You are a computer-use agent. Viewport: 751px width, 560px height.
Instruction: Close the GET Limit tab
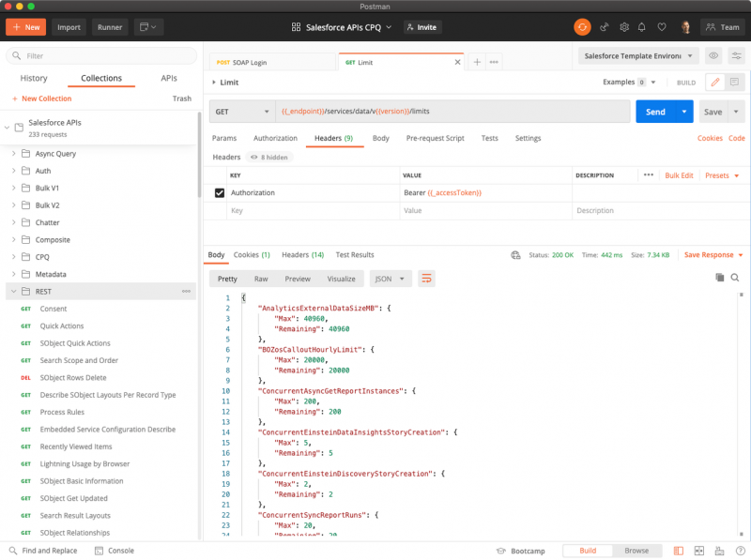point(457,62)
